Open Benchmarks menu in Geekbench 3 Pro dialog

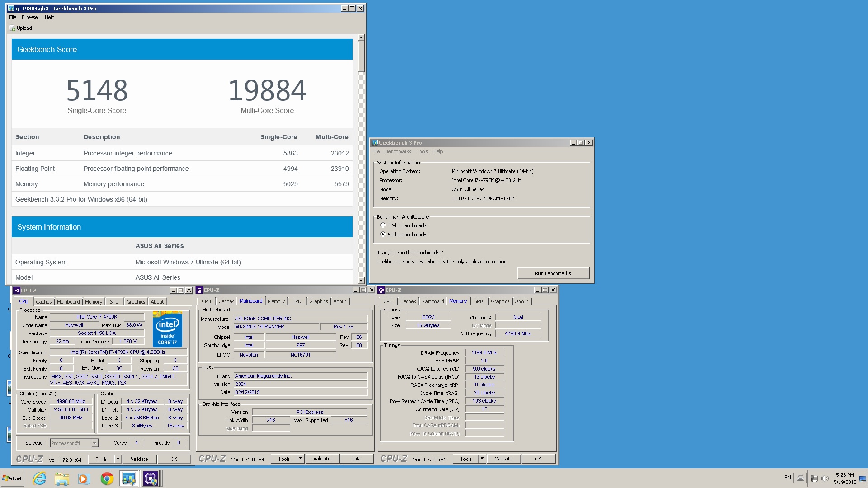coord(398,151)
